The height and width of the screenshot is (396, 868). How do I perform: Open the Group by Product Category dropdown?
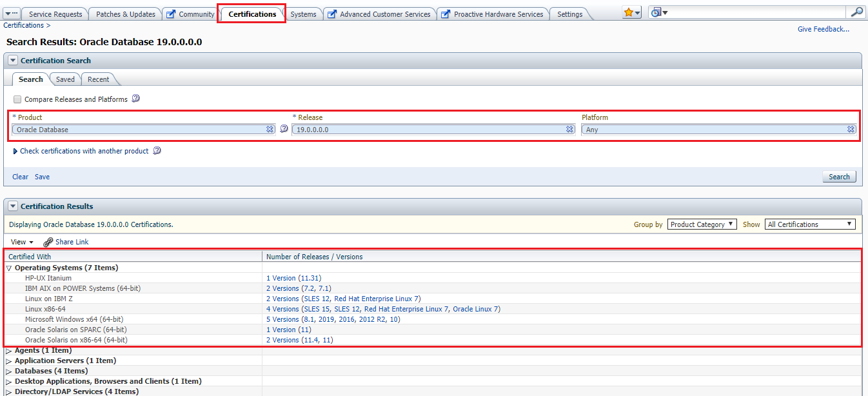(702, 224)
